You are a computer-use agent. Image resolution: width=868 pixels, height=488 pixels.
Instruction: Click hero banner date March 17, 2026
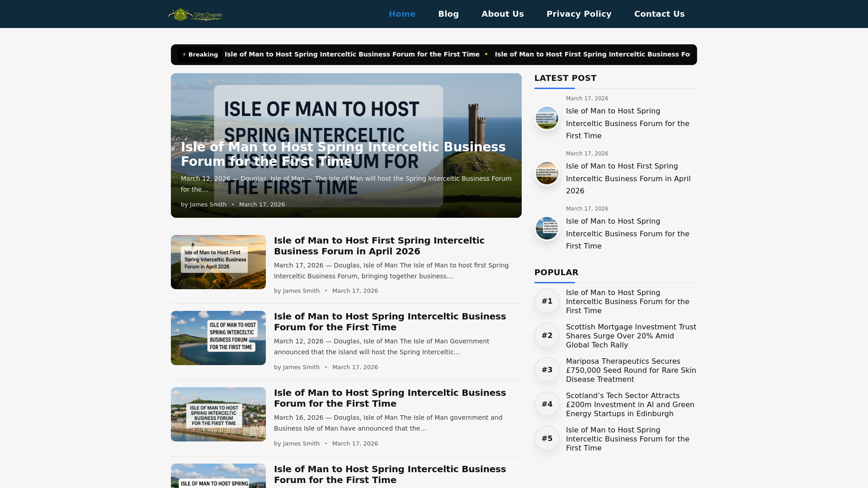click(262, 205)
